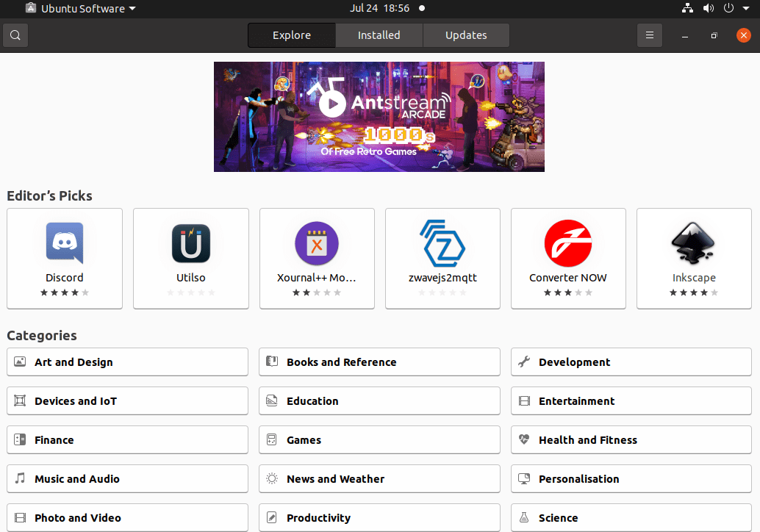Select the Inkscape icon

[x=694, y=243]
